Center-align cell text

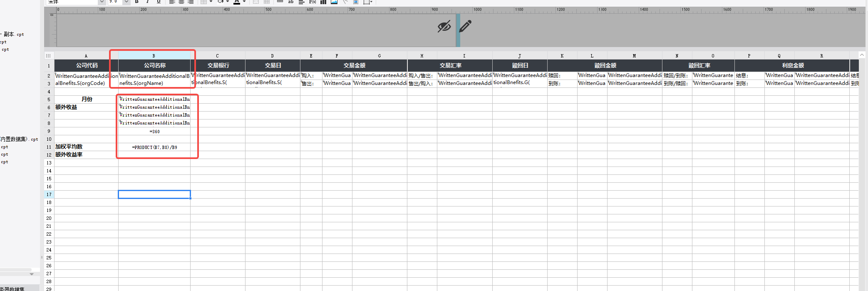pos(181,2)
